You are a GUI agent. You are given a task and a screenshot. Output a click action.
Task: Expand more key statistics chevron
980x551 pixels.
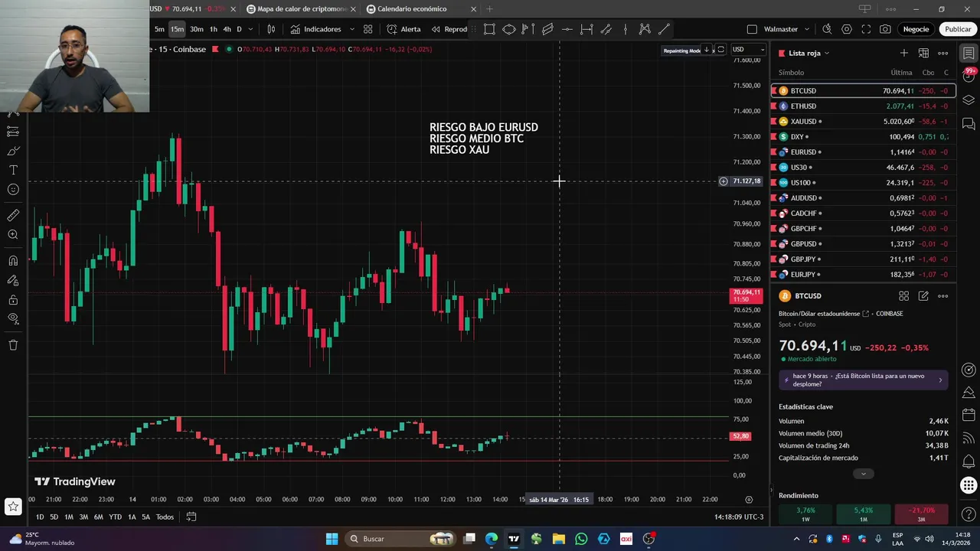863,474
